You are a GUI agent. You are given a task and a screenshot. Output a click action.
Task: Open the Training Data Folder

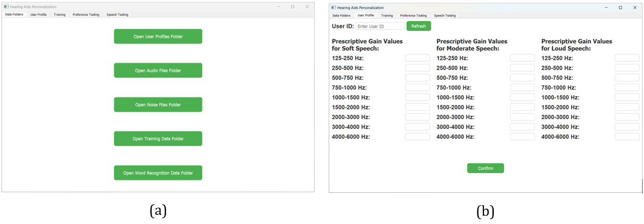[x=158, y=139]
